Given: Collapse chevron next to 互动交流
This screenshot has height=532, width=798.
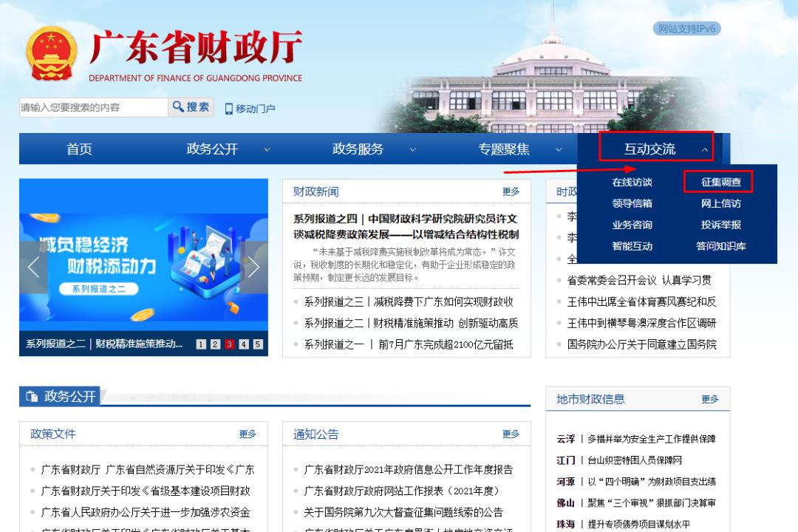Looking at the screenshot, I should point(705,150).
